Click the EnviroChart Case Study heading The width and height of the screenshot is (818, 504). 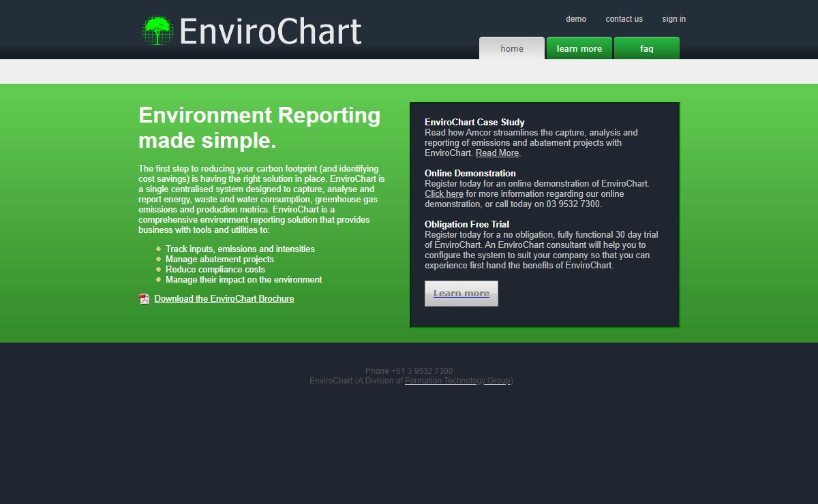[x=474, y=123]
